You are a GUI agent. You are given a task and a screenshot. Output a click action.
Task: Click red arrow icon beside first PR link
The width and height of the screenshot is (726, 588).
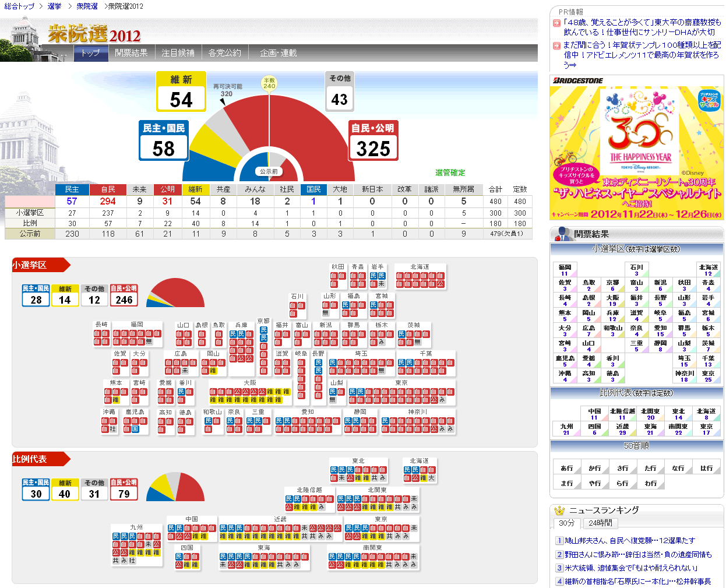pyautogui.click(x=556, y=23)
